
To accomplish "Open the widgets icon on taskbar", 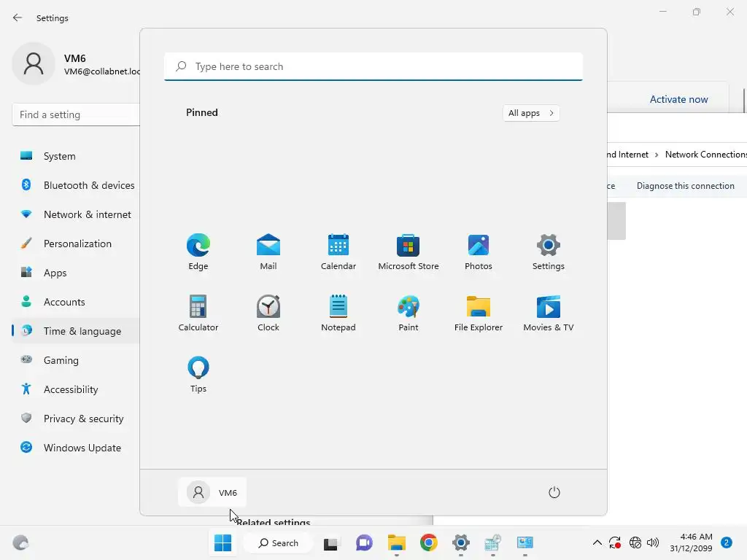I will [20, 542].
